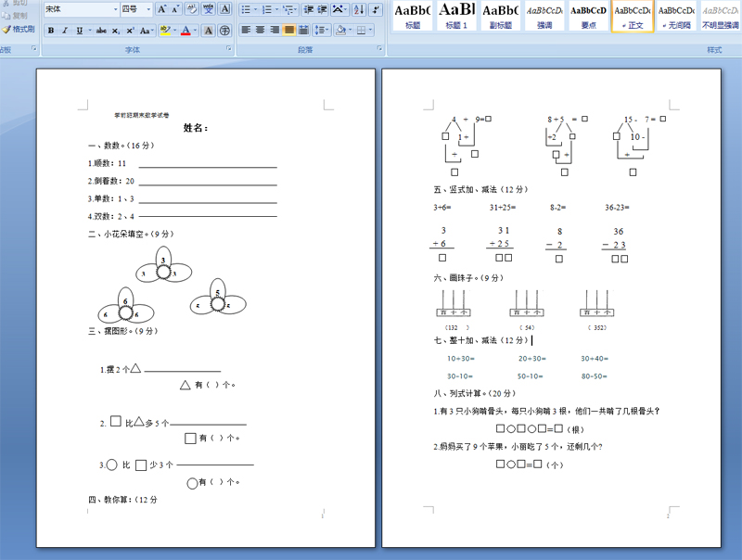Apply the 无间隔 style
Image resolution: width=742 pixels, height=560 pixels.
(676, 16)
